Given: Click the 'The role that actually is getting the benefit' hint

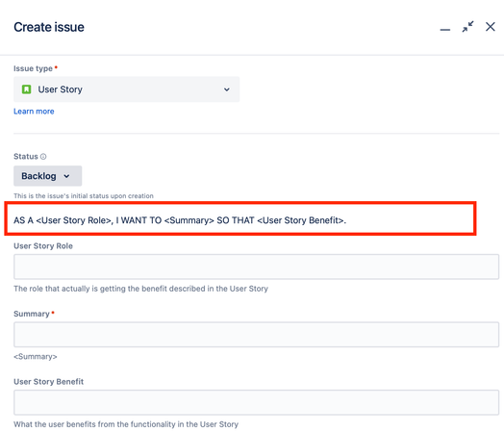Looking at the screenshot, I should [x=140, y=289].
